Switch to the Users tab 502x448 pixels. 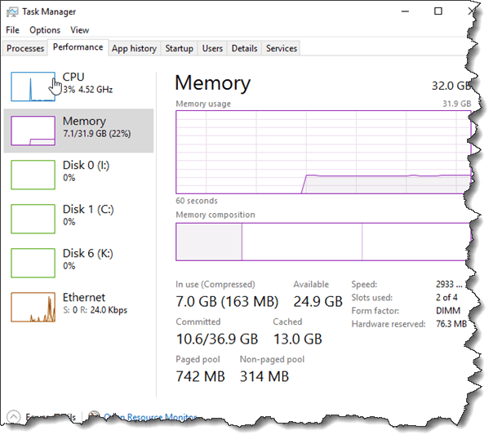pyautogui.click(x=212, y=49)
